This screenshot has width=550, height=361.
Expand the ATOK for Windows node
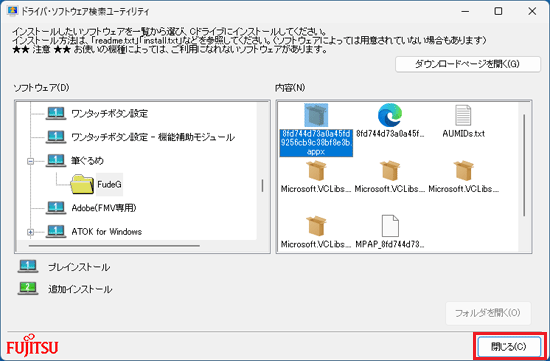click(x=31, y=232)
